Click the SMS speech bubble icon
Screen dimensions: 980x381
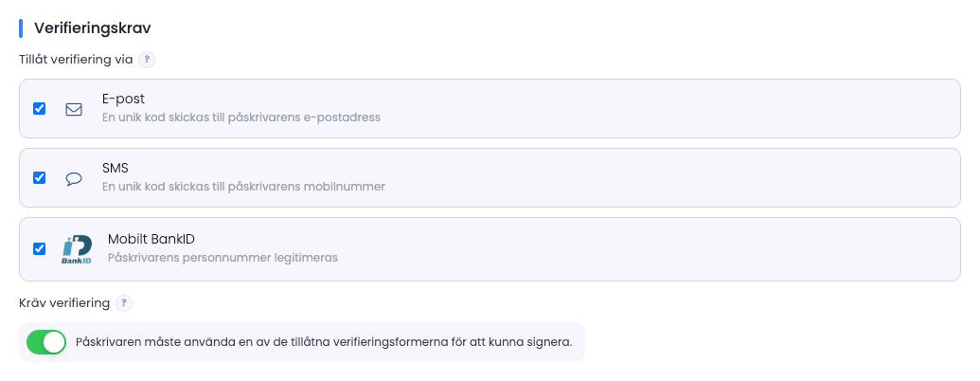click(x=74, y=178)
